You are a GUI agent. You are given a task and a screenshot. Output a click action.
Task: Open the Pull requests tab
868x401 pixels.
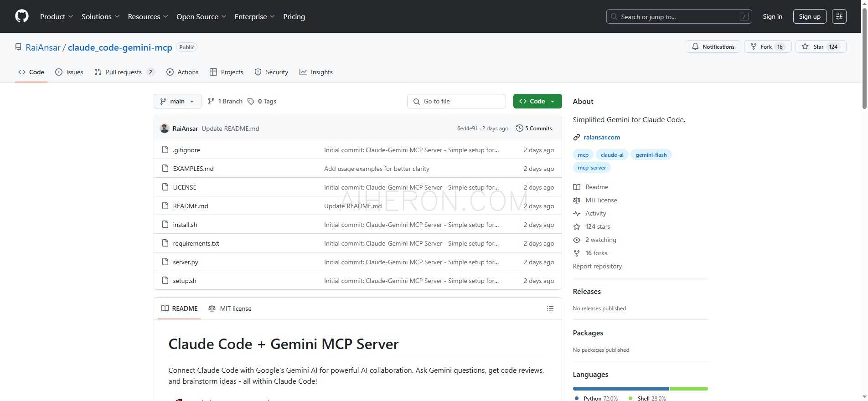point(124,72)
